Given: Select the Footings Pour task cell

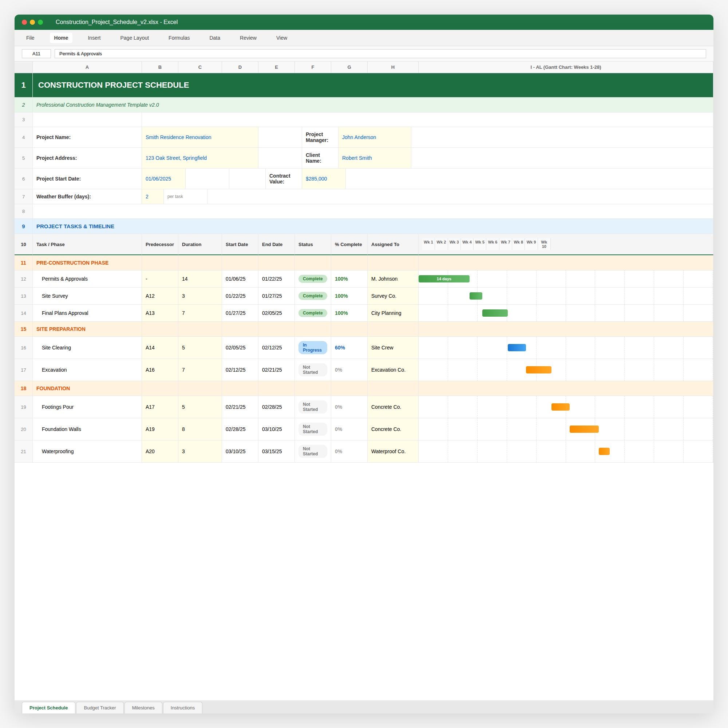Looking at the screenshot, I should pos(87,407).
